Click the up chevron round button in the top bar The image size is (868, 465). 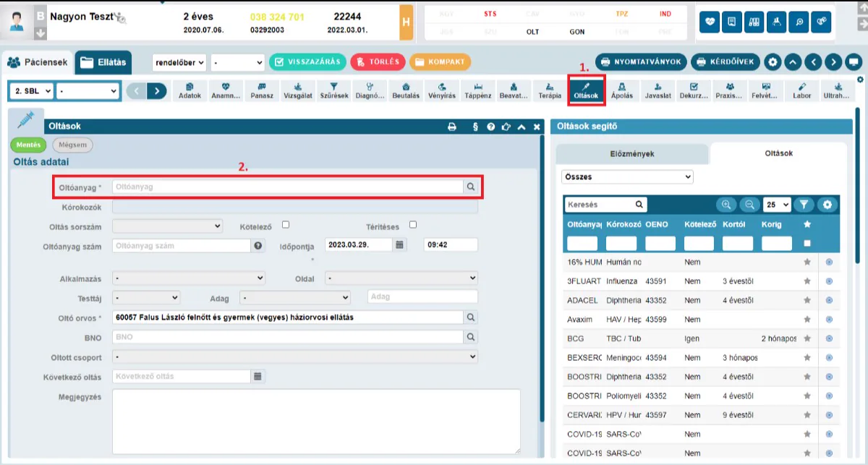point(793,61)
